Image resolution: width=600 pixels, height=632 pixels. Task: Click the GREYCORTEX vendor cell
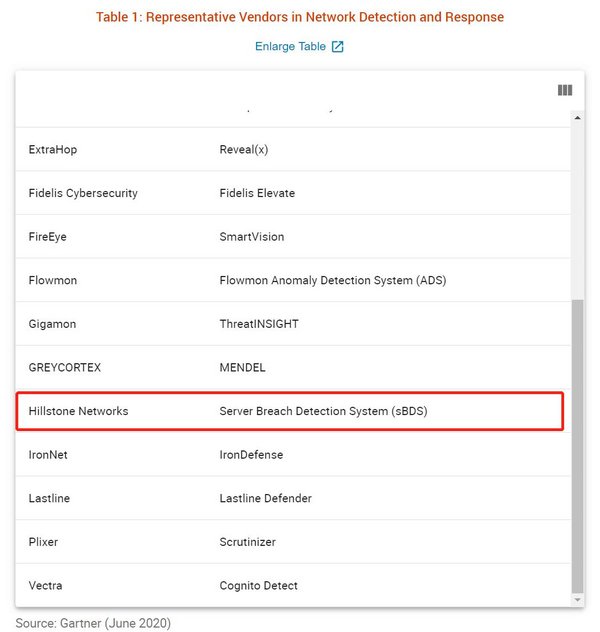[65, 367]
